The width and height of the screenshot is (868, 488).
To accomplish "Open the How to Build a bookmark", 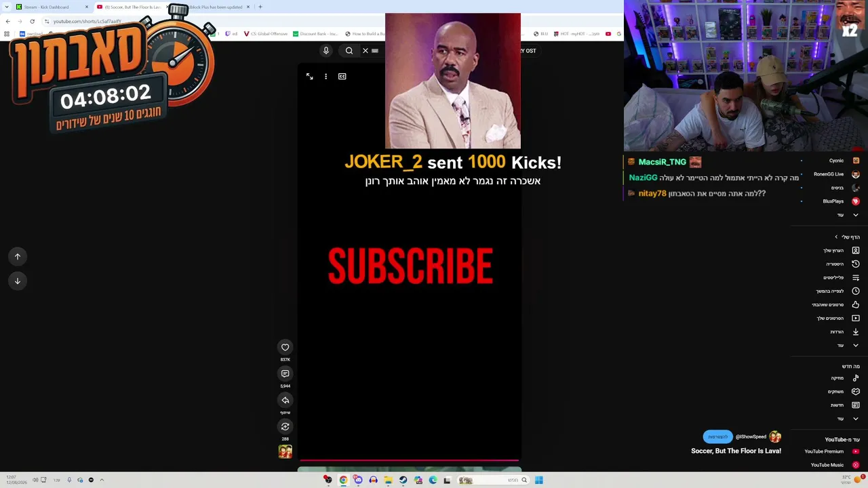I will coord(365,34).
